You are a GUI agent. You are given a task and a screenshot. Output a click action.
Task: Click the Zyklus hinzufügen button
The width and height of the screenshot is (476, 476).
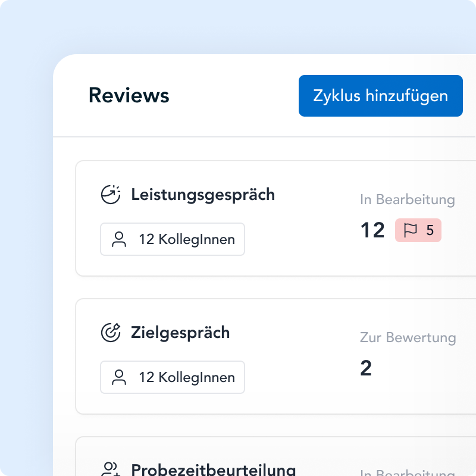point(380,96)
